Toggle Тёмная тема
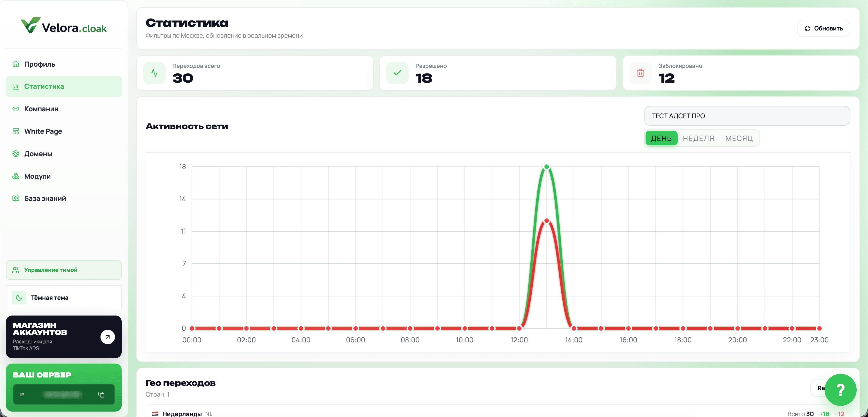 tap(64, 298)
